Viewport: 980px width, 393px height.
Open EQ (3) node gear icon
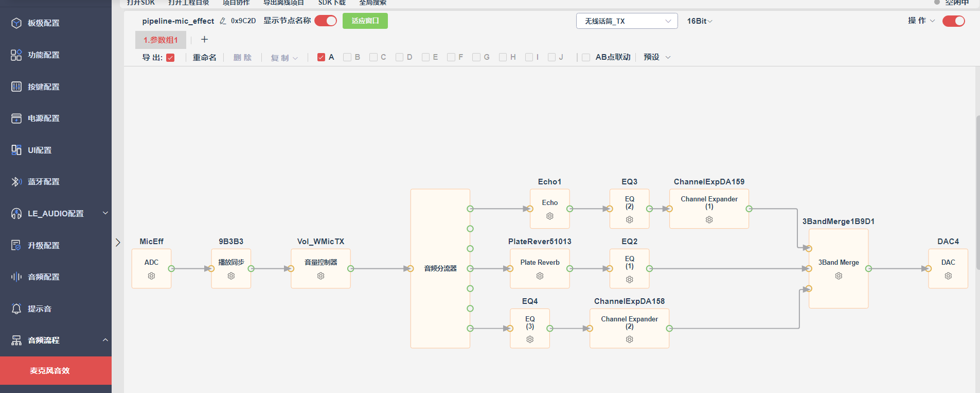pos(530,339)
